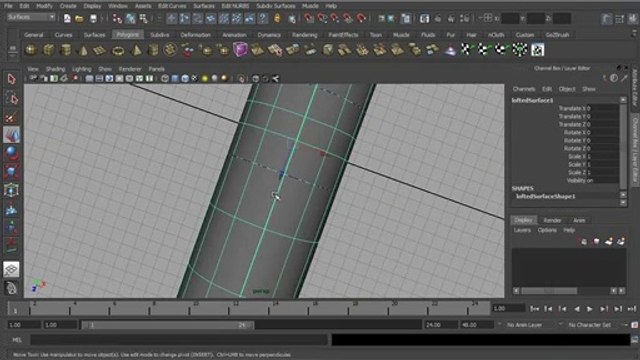Screen dimensions: 640x360
Task: Play the animation backwards
Action: point(576,309)
